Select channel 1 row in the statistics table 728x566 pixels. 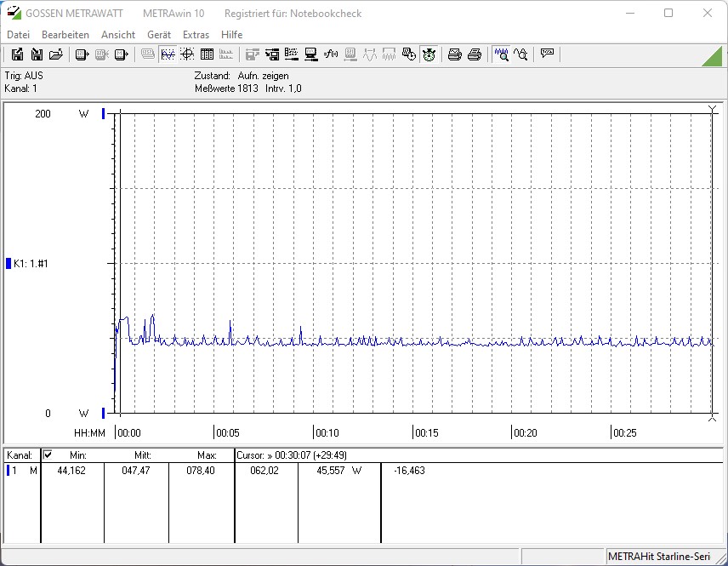pyautogui.click(x=21, y=471)
